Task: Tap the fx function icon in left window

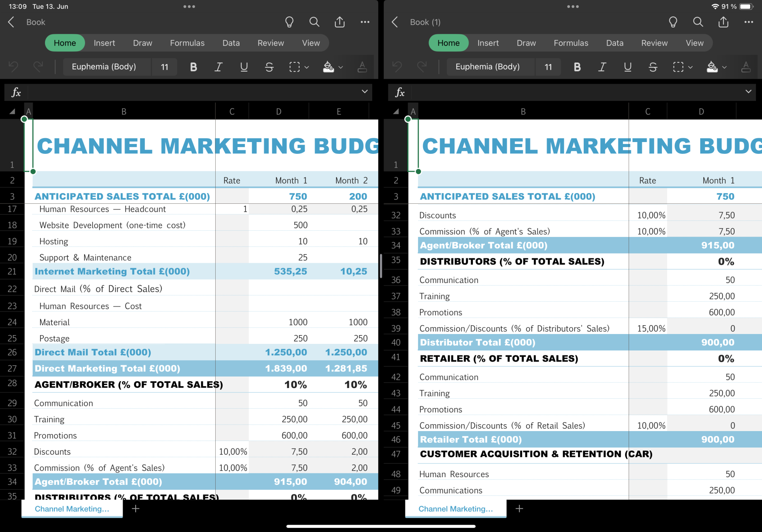Action: (16, 92)
